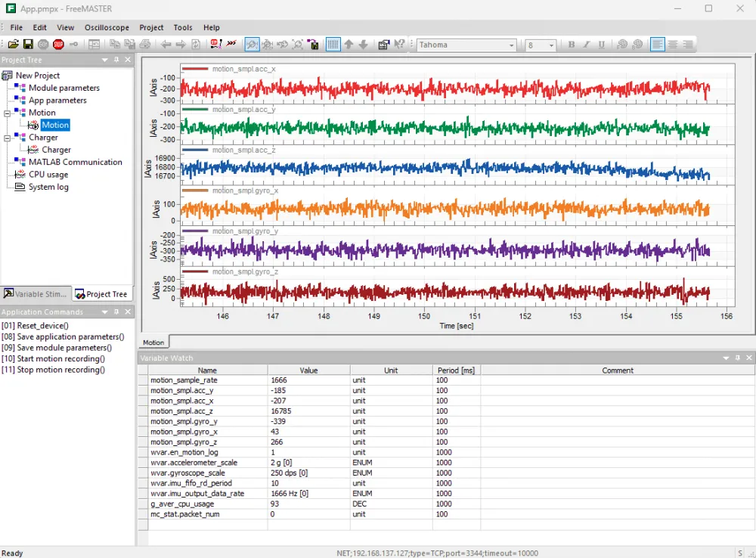Image resolution: width=756 pixels, height=558 pixels.
Task: Open the Edit menu
Action: click(39, 27)
